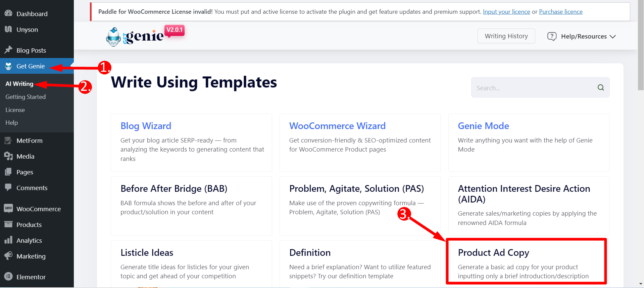Click the GetGenie robot logo
Image resolution: width=644 pixels, height=288 pixels.
(113, 37)
